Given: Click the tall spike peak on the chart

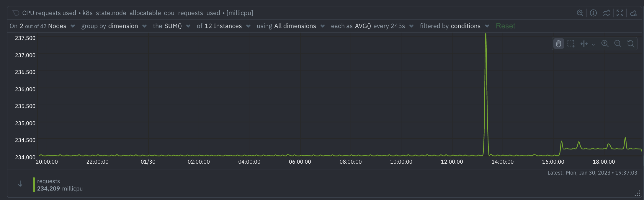Looking at the screenshot, I should (x=486, y=34).
